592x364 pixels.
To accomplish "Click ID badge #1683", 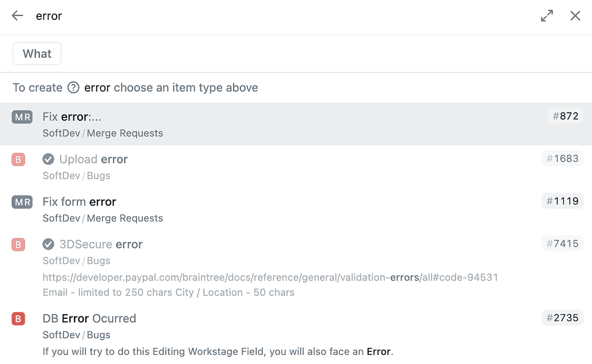I will pyautogui.click(x=562, y=159).
